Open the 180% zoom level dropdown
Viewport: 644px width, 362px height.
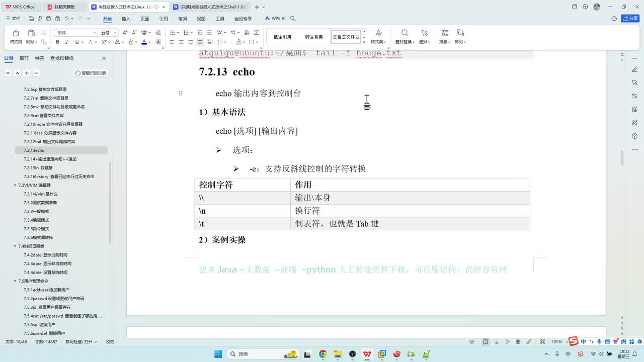(558, 342)
